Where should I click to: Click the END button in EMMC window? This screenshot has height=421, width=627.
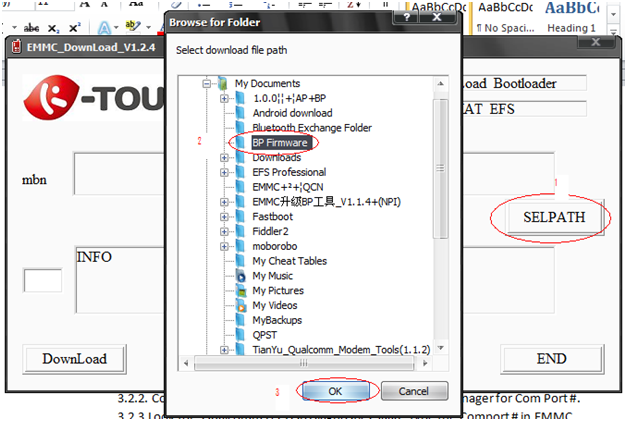point(551,359)
